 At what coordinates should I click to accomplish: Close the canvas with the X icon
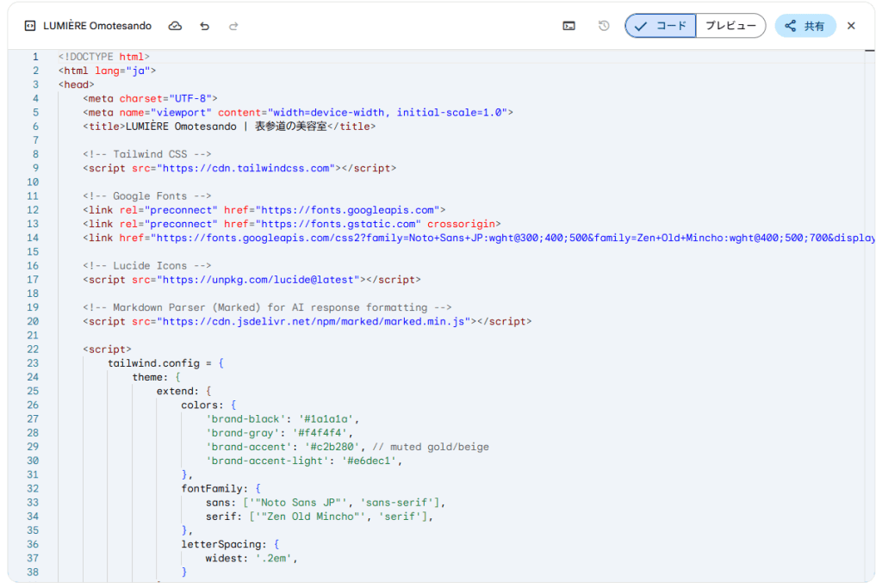(x=851, y=26)
